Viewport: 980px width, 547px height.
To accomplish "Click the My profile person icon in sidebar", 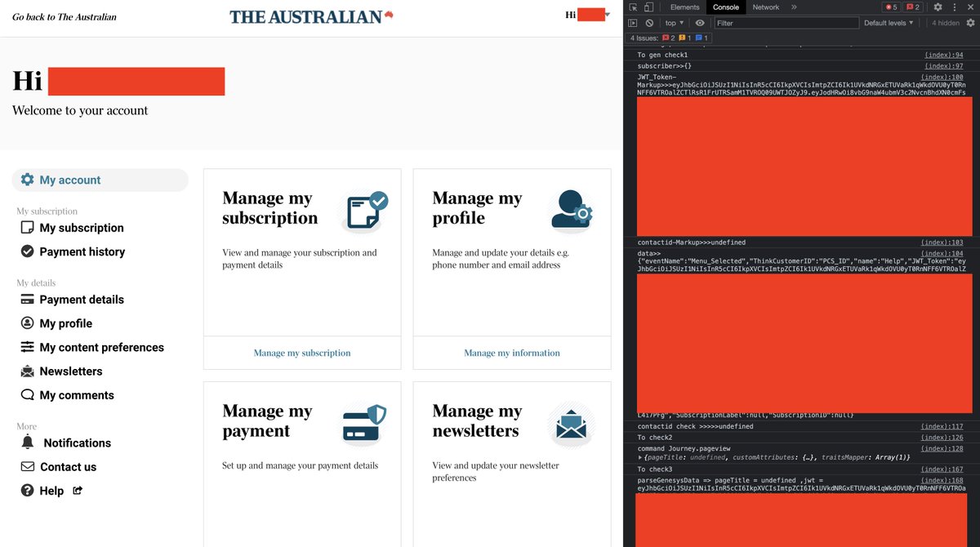I will pos(27,323).
